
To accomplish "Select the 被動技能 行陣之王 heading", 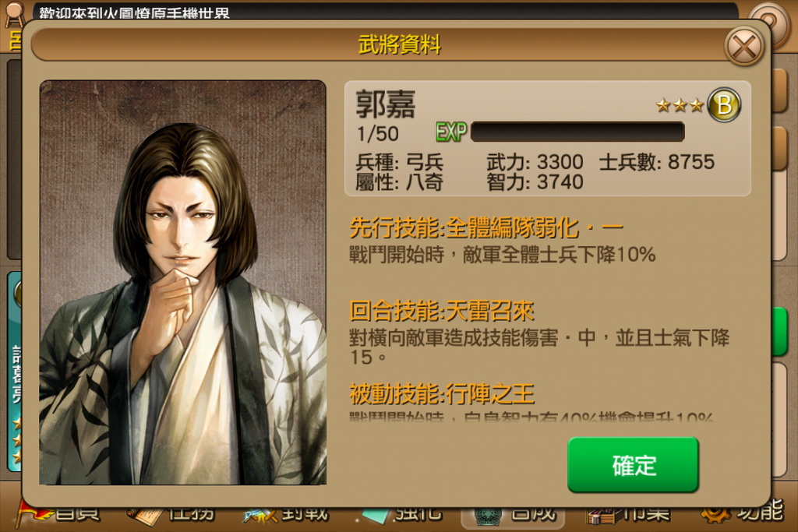I will (442, 393).
